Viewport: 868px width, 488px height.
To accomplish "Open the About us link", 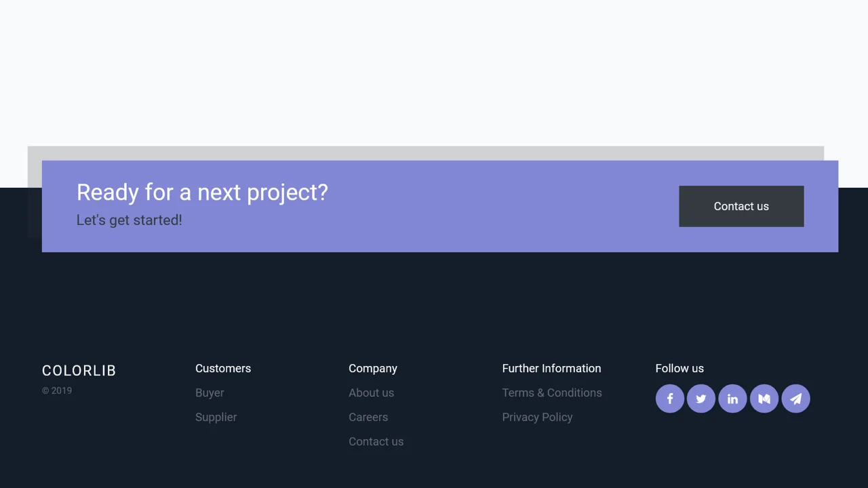I will (x=371, y=392).
